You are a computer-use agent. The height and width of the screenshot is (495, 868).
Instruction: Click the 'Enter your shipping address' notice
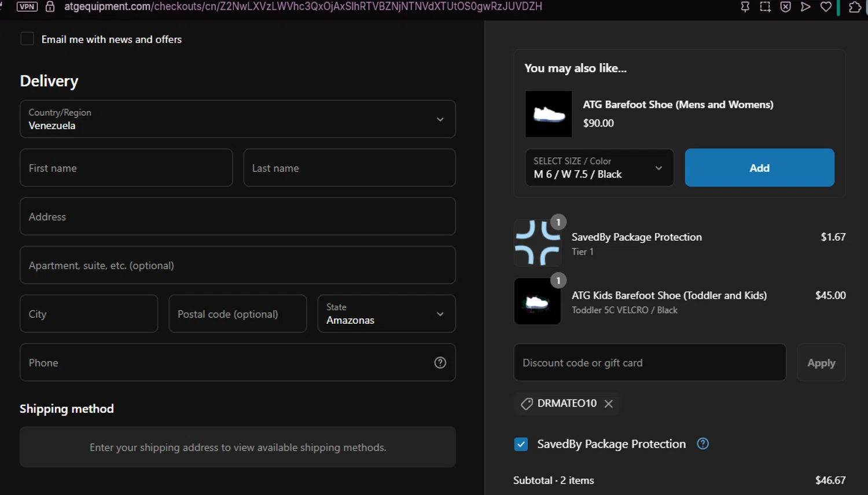tap(238, 448)
